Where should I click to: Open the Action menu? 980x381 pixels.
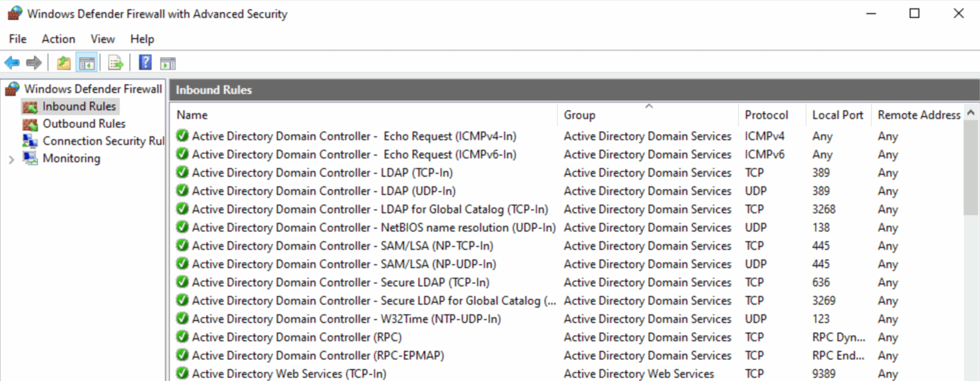click(x=58, y=39)
